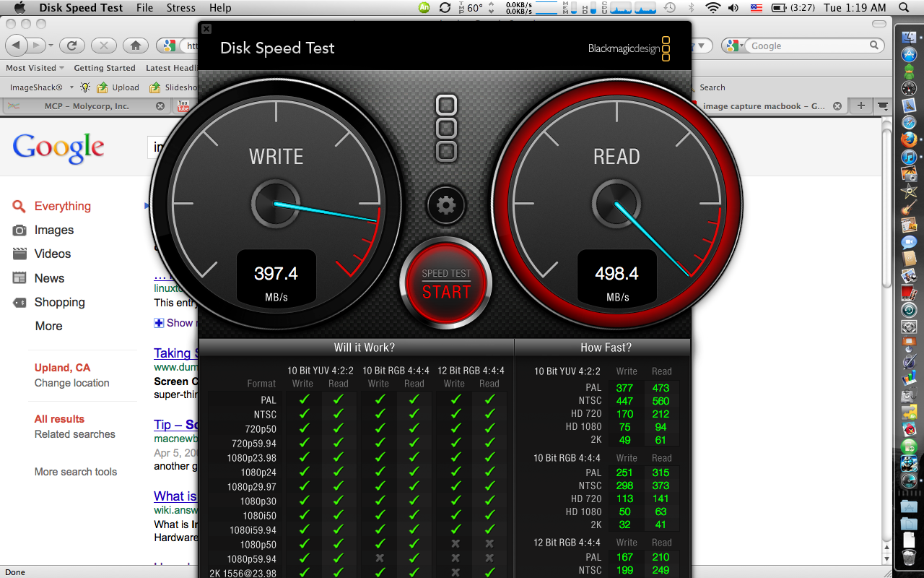Open Getting Started bookmark

tap(105, 68)
